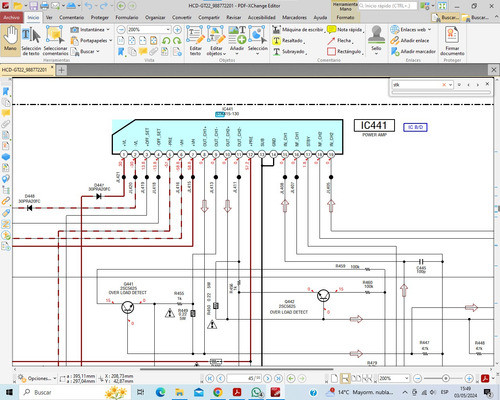The height and width of the screenshot is (400, 500).
Task: Click Firmar documento
Action: [x=452, y=41]
